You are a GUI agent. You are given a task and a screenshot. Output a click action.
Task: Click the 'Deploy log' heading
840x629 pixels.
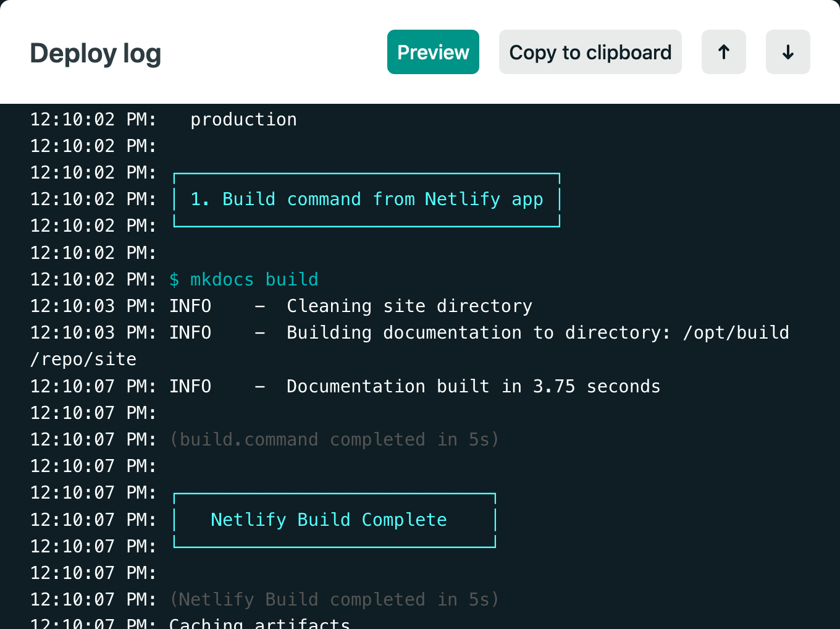point(96,53)
